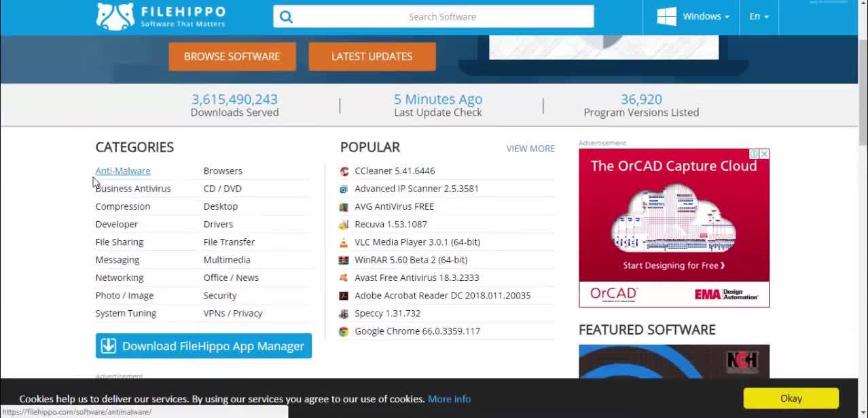868x418 pixels.
Task: Click the 3,615,490,243 downloads counter
Action: click(234, 99)
